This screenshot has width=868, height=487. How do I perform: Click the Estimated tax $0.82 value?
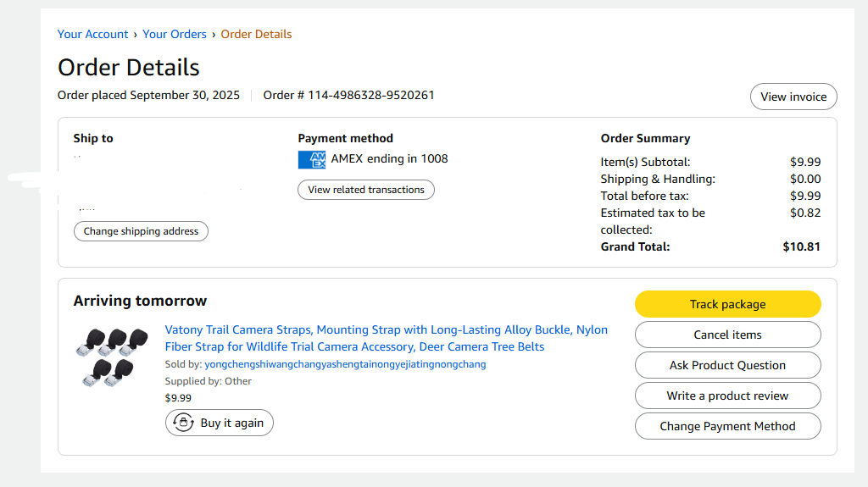tap(805, 213)
